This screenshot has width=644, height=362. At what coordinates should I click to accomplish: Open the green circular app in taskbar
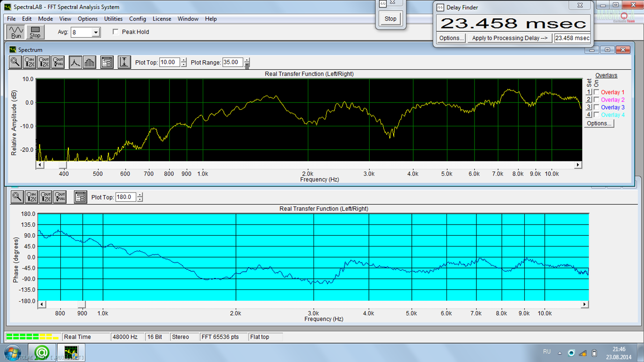[42, 352]
